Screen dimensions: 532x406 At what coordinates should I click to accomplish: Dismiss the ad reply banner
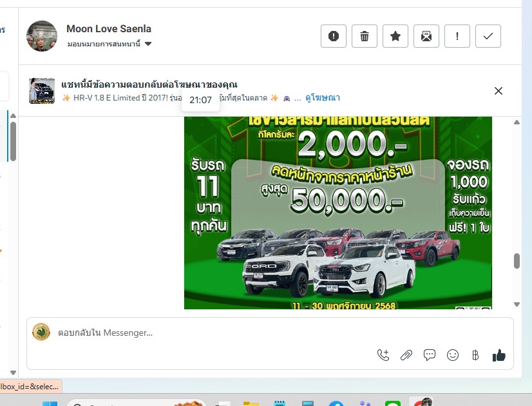(498, 91)
